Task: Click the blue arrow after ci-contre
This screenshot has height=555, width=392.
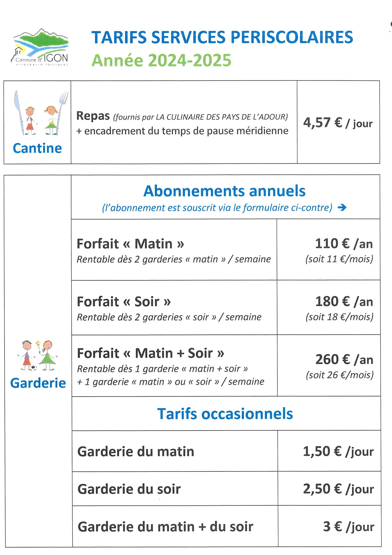Action: tap(342, 208)
